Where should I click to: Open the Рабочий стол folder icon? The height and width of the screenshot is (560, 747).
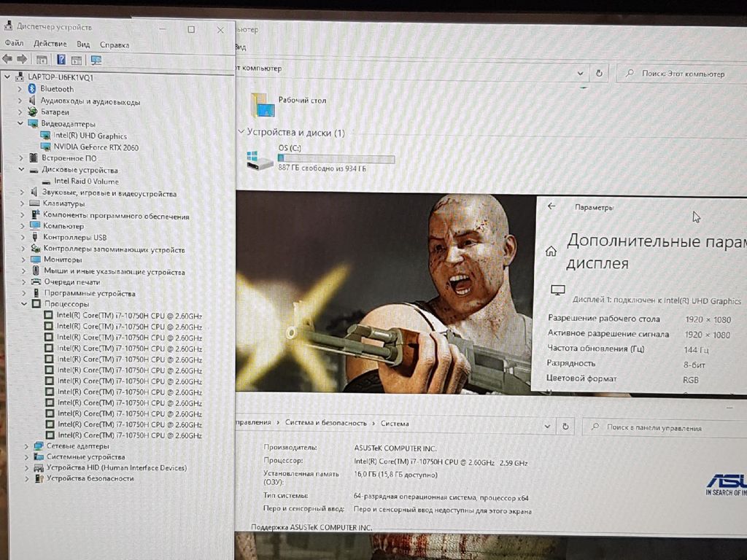[263, 106]
